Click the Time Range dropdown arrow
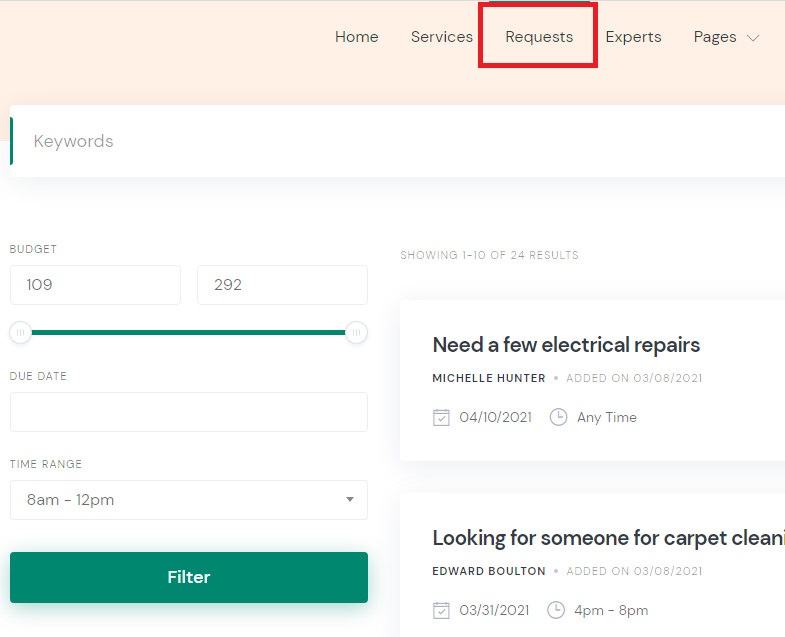The height and width of the screenshot is (637, 785). (350, 500)
